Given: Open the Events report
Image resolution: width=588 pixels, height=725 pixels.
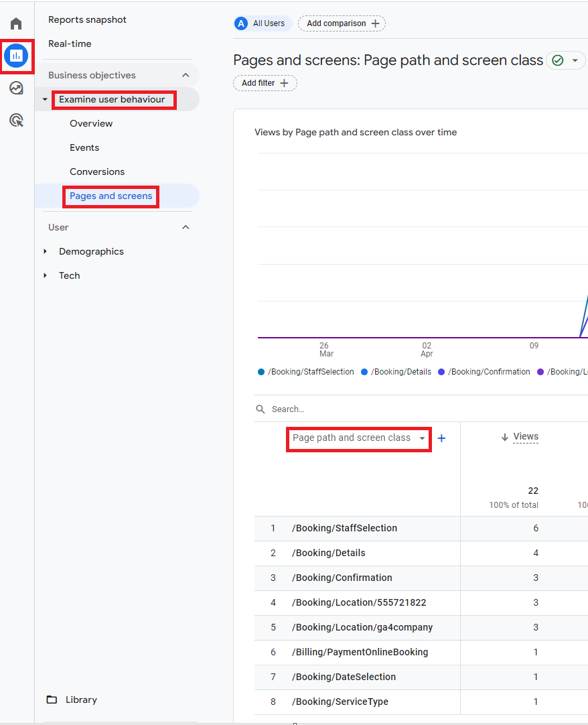Looking at the screenshot, I should click(x=84, y=147).
